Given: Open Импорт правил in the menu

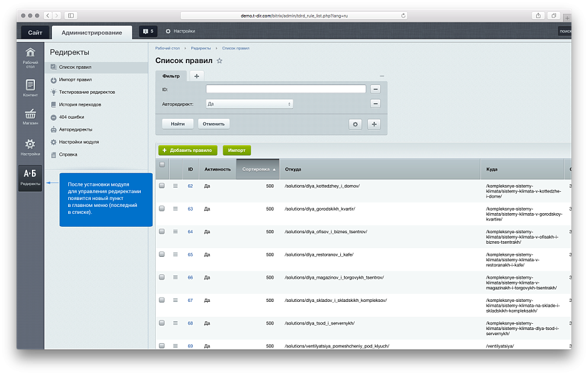Looking at the screenshot, I should pos(75,79).
